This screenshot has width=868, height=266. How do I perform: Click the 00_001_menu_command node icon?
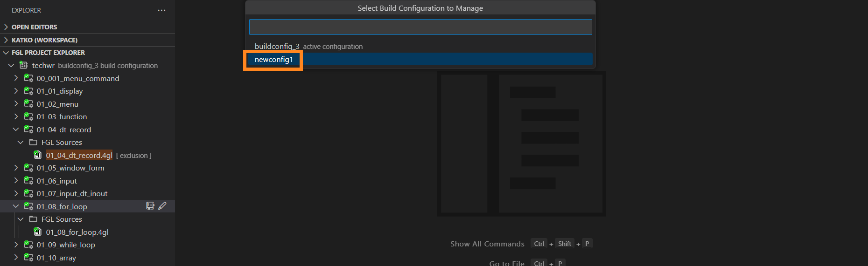(x=28, y=78)
